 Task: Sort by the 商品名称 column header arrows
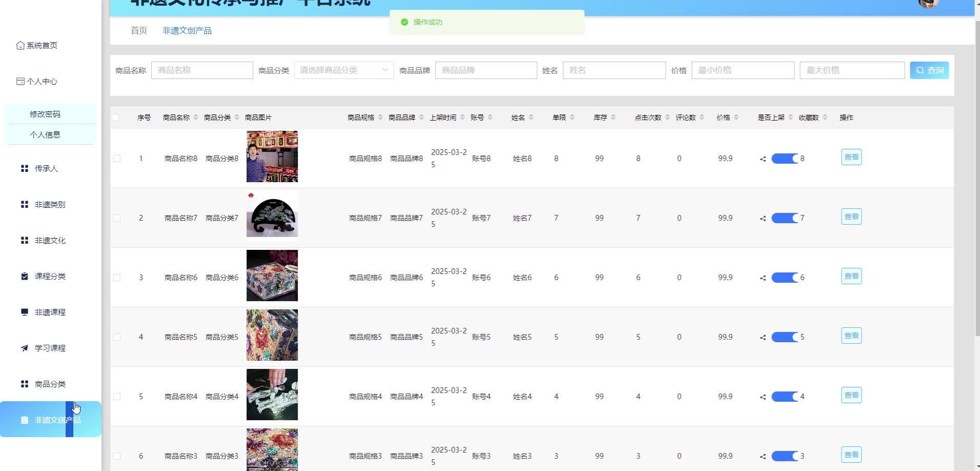(196, 117)
